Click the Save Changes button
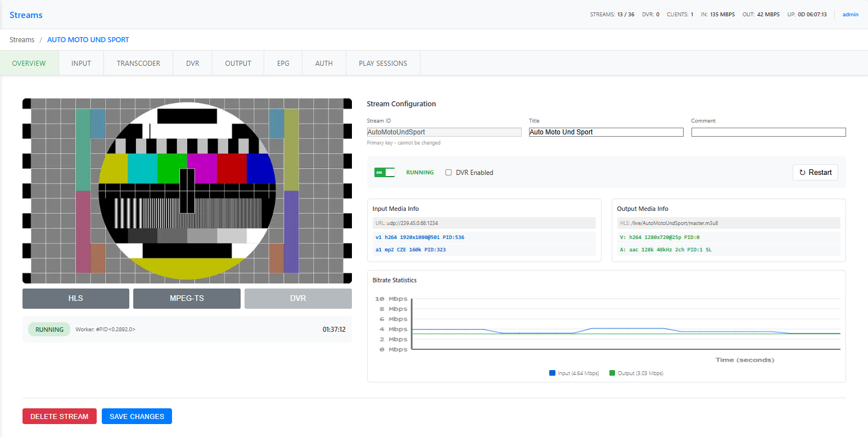868x437 pixels. pyautogui.click(x=137, y=416)
